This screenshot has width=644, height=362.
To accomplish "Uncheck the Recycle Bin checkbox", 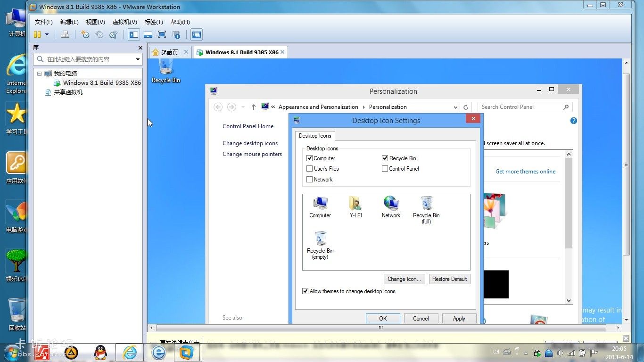I will (385, 158).
